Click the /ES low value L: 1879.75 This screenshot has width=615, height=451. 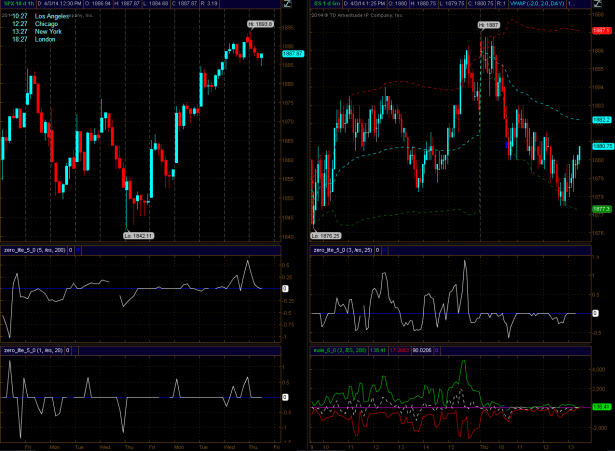pos(452,4)
